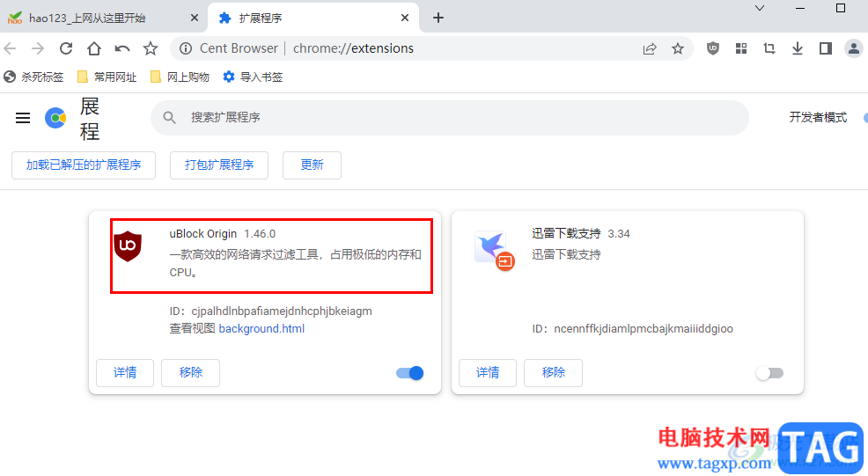
Task: Enable the 迅雷下载支持 extension toggle
Action: pos(769,373)
